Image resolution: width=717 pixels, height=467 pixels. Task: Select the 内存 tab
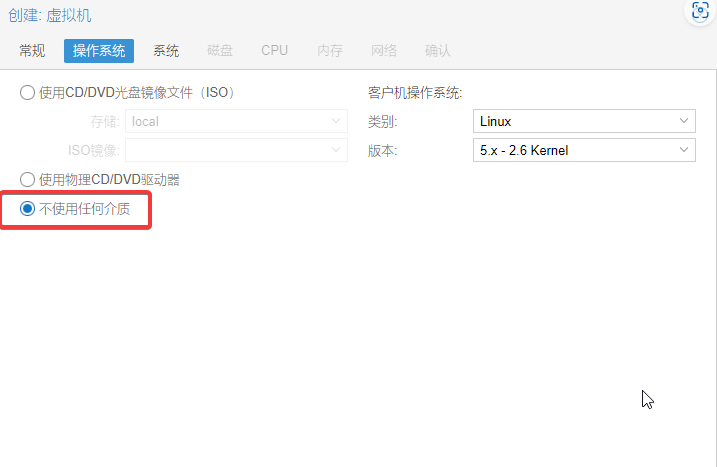tap(330, 51)
